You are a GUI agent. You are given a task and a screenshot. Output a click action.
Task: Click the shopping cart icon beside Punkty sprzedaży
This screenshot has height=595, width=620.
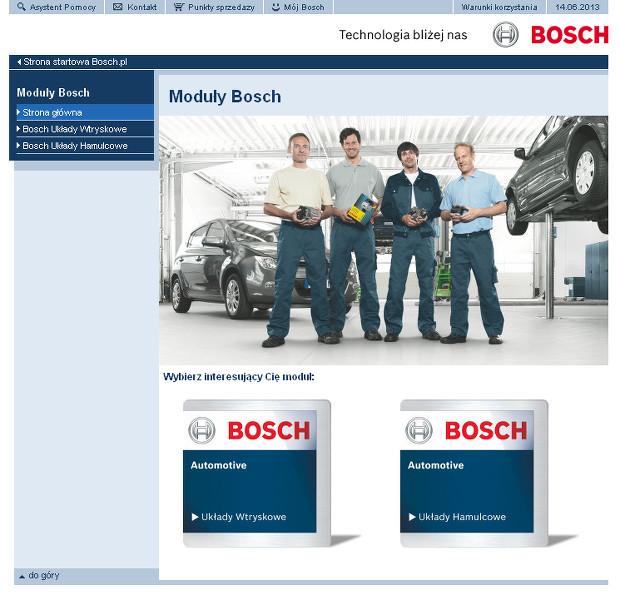pyautogui.click(x=179, y=6)
